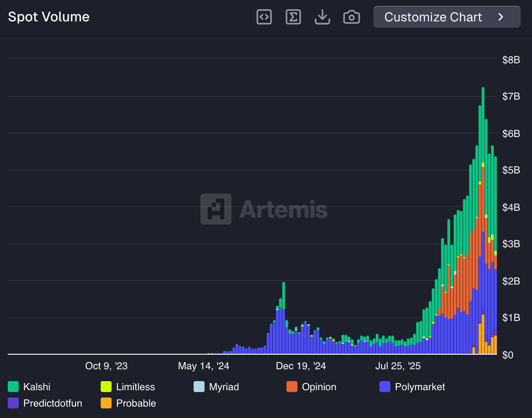Click the Oct 9, '23 x-axis date
The height and width of the screenshot is (418, 532).
click(106, 366)
